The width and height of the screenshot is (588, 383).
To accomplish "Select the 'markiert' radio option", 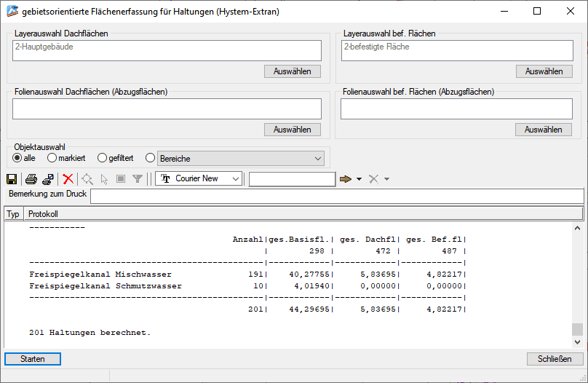I will 52,158.
